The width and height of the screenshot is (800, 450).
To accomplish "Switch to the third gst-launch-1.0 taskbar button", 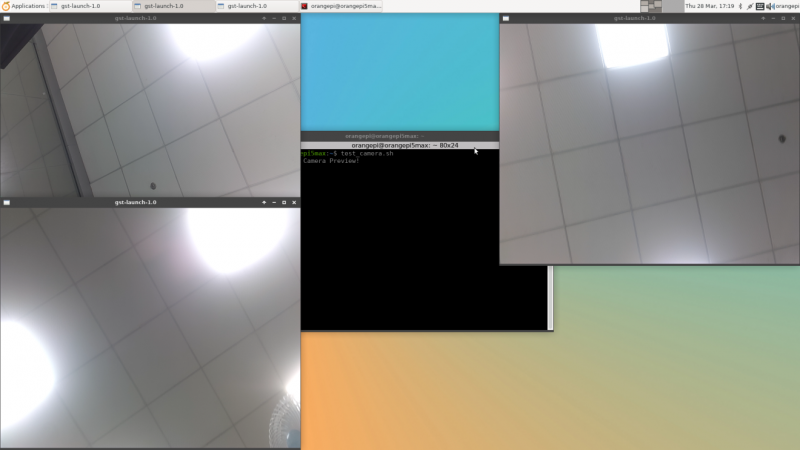I will (242, 6).
